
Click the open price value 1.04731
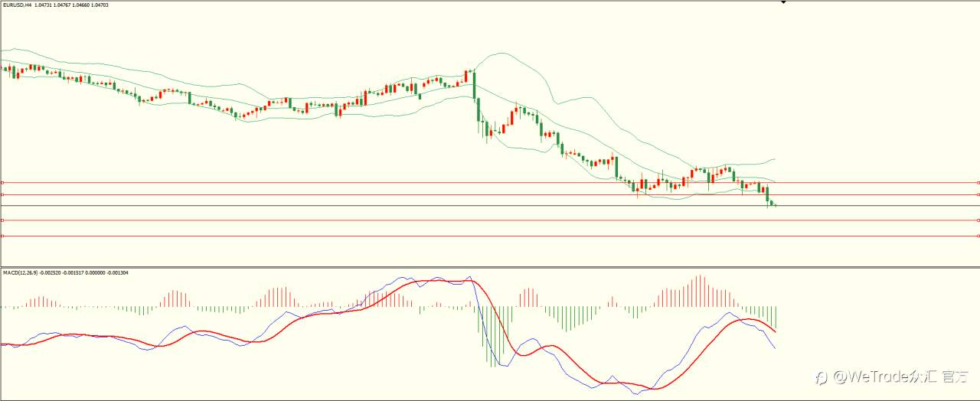point(44,5)
